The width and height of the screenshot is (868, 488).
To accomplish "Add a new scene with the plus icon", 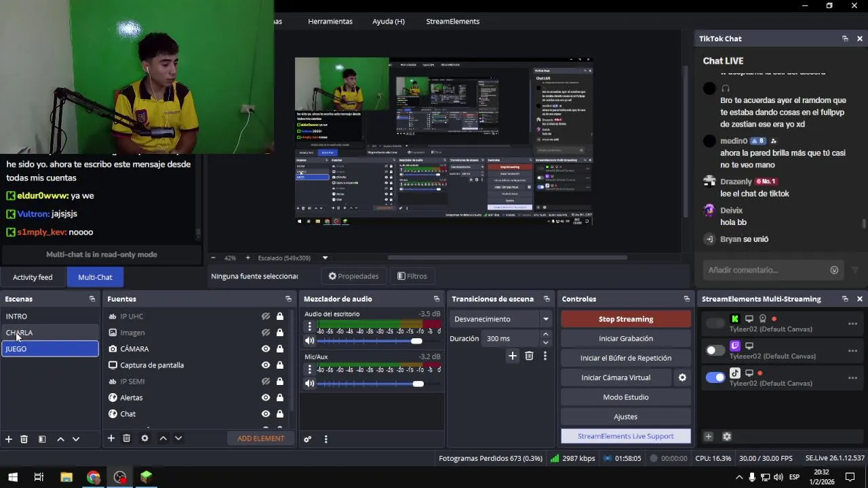I will [9, 439].
